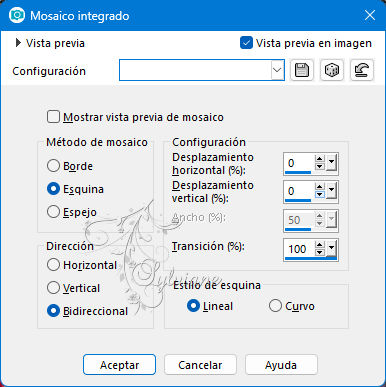
Task: Close the Mosaico integrado dialog
Action: pos(370,15)
